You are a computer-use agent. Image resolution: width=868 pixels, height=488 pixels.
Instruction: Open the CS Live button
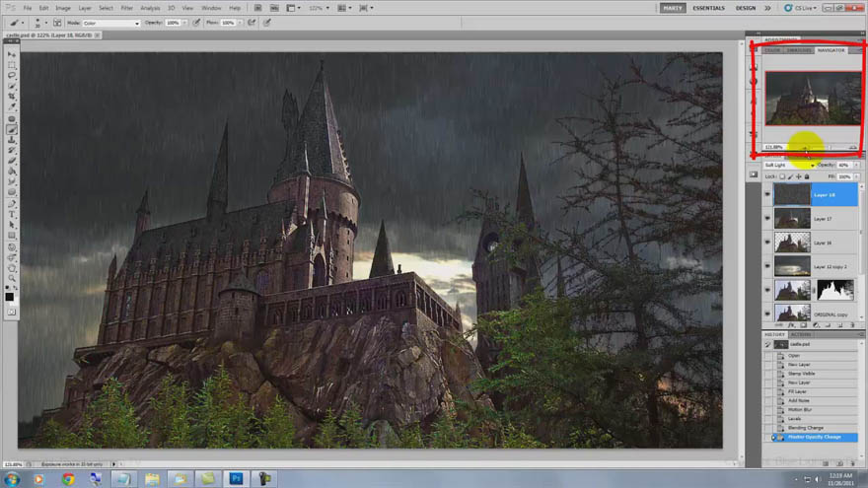(801, 8)
